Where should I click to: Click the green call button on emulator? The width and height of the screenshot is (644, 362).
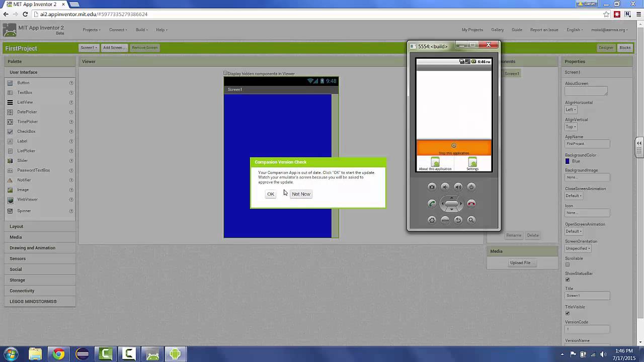click(432, 204)
